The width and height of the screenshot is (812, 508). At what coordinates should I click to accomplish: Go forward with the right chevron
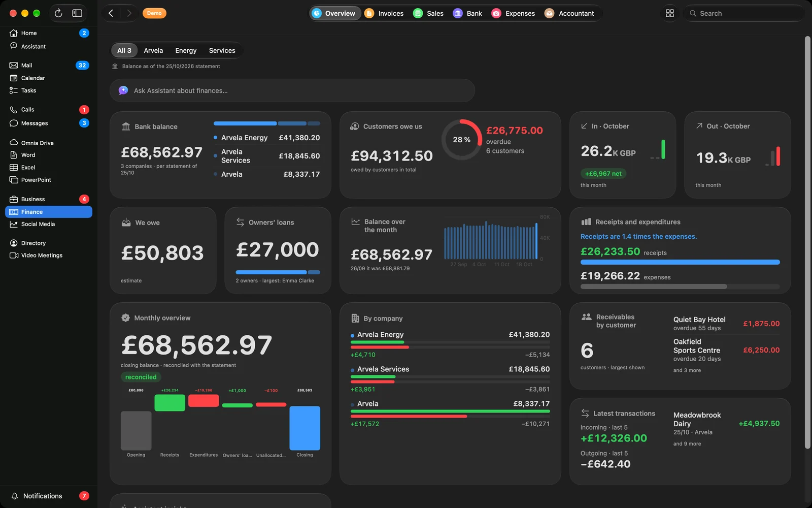pos(129,13)
